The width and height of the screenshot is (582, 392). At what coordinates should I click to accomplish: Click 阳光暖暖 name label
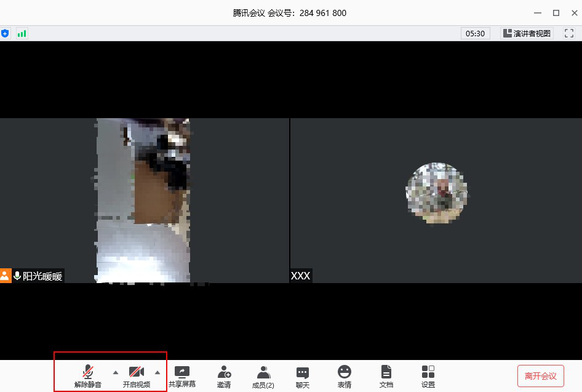42,276
